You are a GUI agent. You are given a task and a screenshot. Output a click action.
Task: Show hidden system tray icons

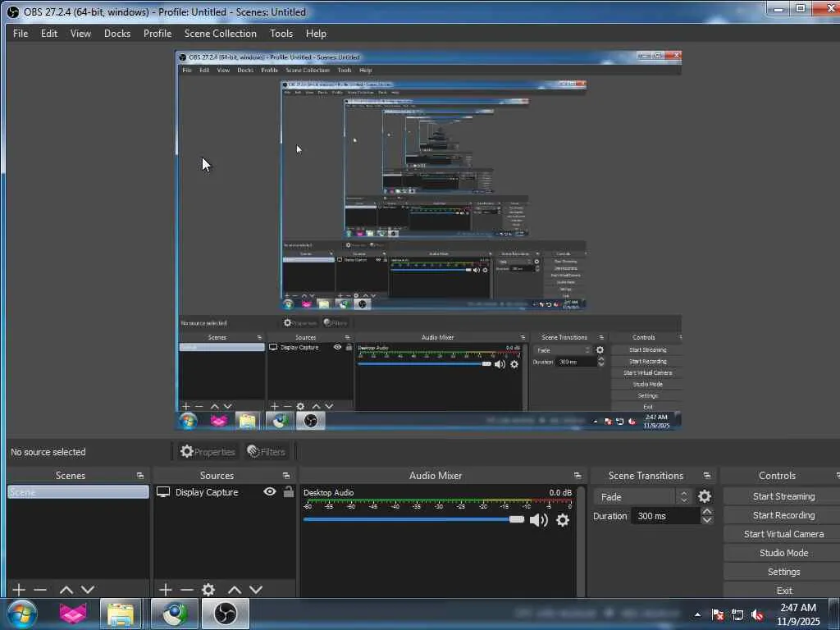pyautogui.click(x=697, y=614)
